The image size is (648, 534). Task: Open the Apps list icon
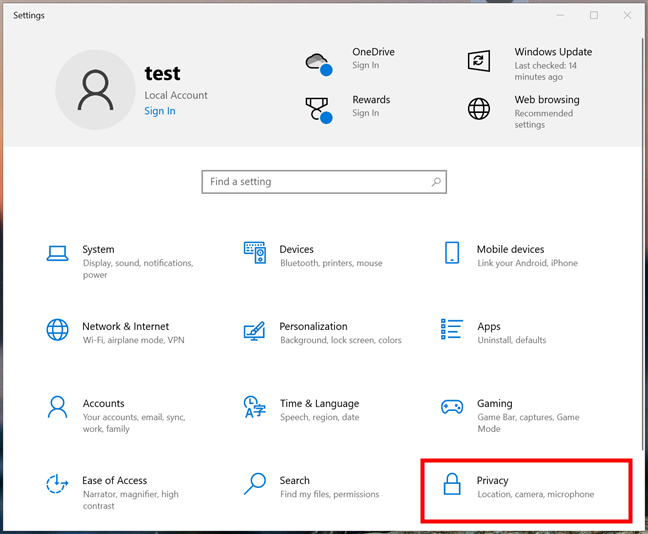(x=452, y=329)
